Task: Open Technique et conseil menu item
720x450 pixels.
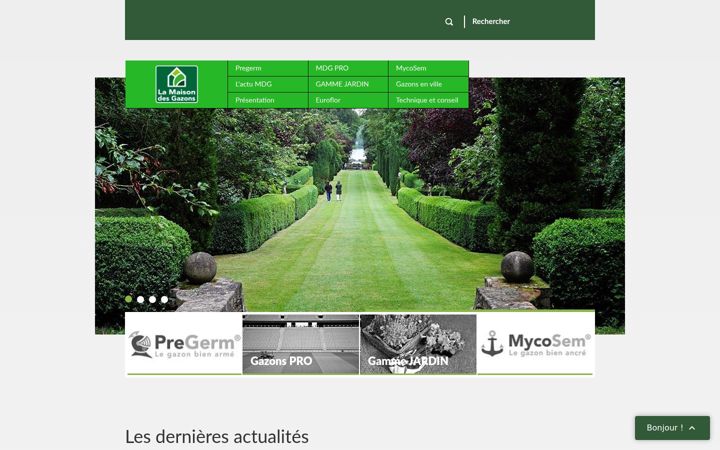Action: (428, 100)
